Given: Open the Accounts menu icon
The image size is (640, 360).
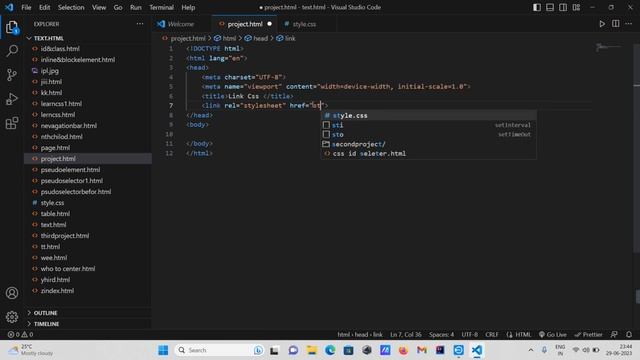Looking at the screenshot, I should 12,293.
